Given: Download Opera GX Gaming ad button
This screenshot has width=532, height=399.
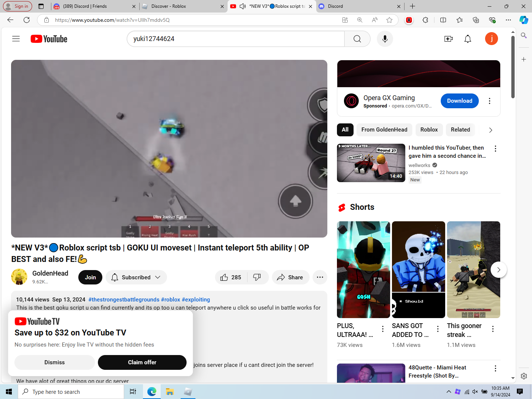Looking at the screenshot, I should point(460,101).
